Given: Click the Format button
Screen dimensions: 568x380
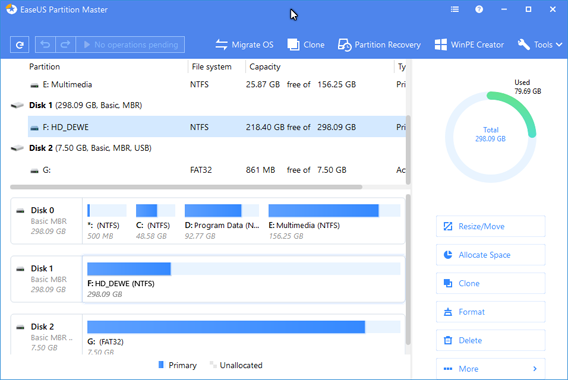Looking at the screenshot, I should [x=490, y=312].
